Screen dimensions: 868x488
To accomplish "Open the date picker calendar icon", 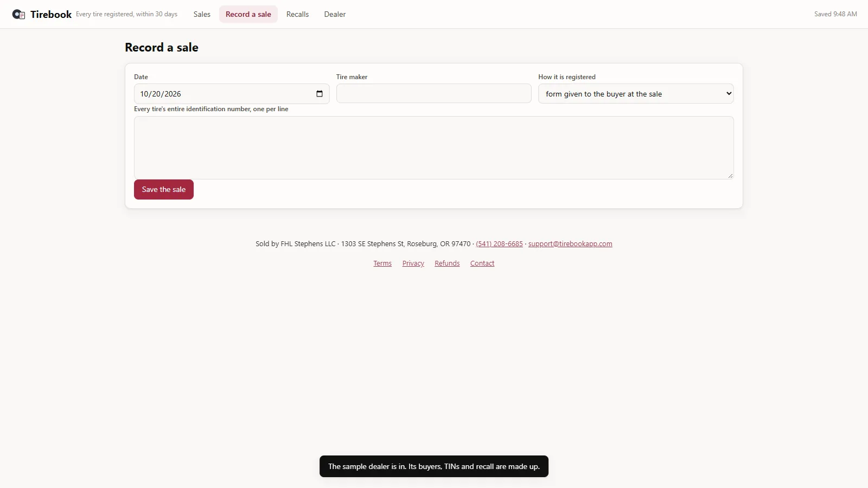I will click(320, 94).
